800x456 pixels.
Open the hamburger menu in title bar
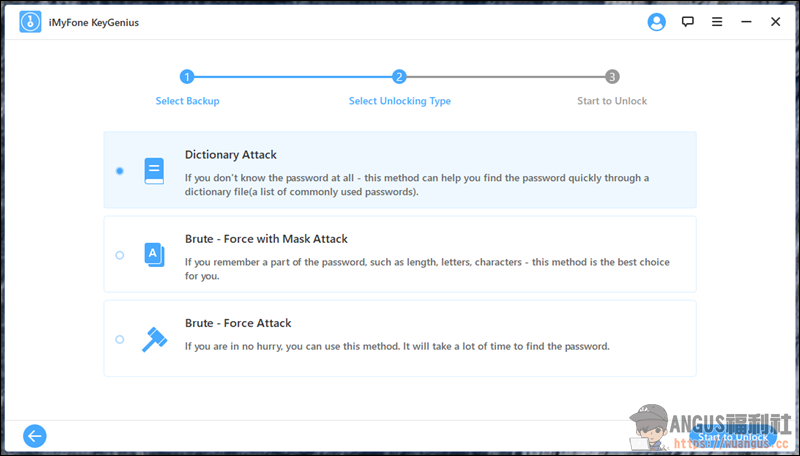pos(717,22)
